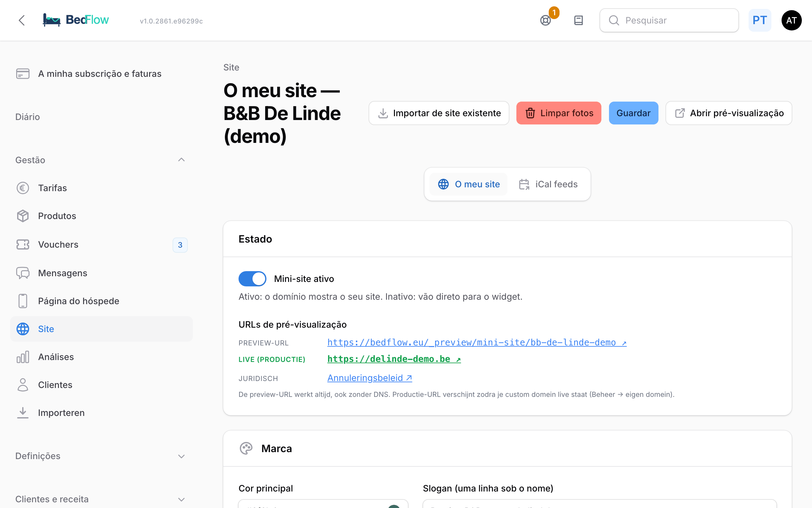Go to Tarifas in the sidebar

click(101, 188)
